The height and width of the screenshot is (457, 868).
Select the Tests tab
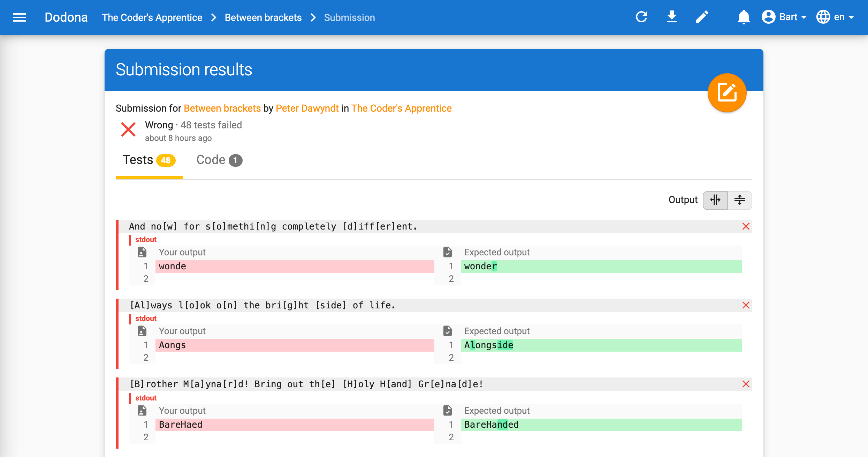click(x=149, y=160)
